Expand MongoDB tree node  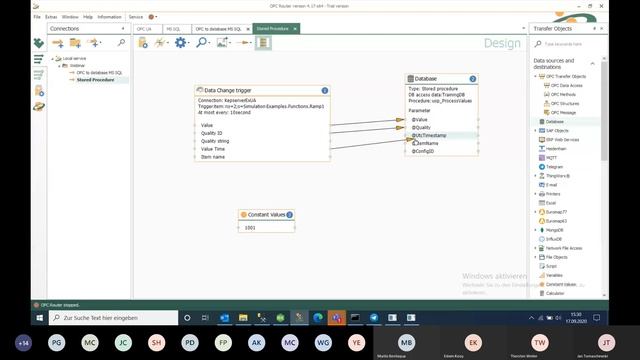coord(536,230)
